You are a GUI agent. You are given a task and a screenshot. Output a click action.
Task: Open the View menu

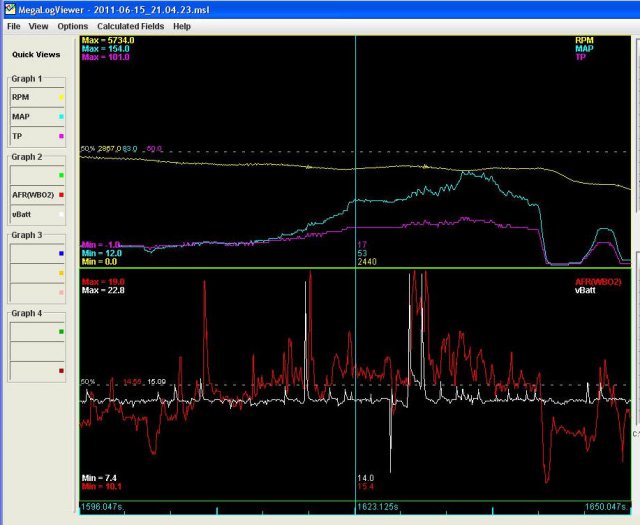click(x=38, y=26)
